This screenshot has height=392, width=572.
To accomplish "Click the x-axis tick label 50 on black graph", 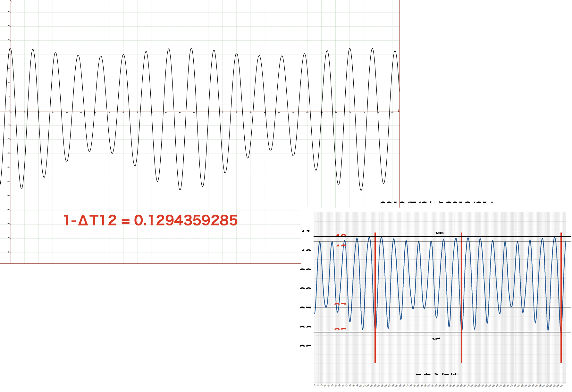I will tap(152, 113).
